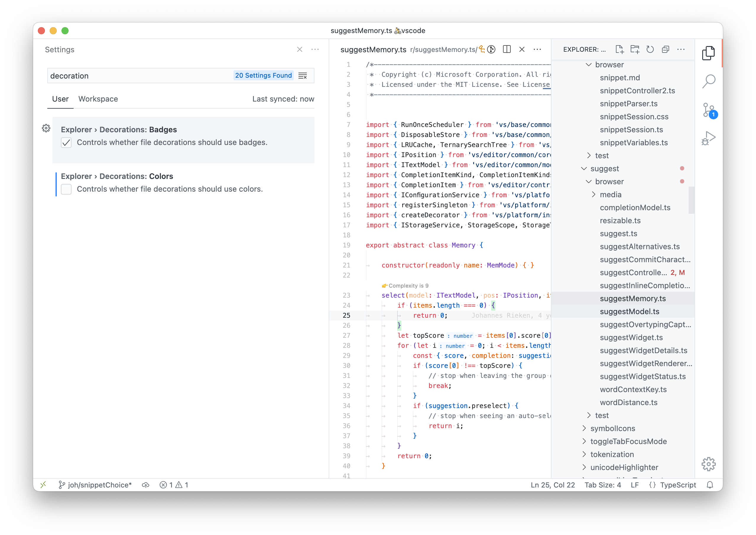Click New File icon in Explorer header
The height and width of the screenshot is (535, 756).
click(x=619, y=49)
